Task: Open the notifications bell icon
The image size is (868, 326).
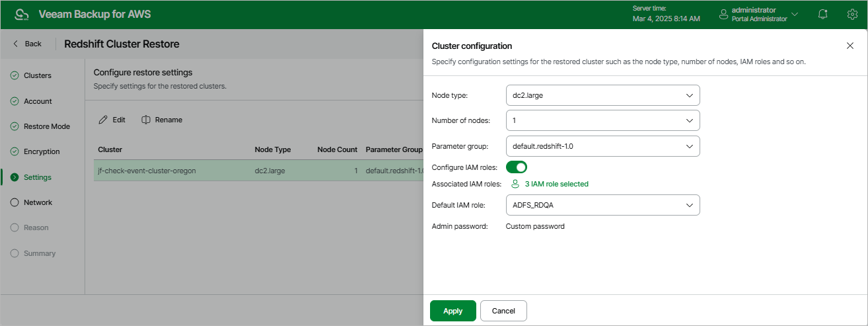Action: pyautogui.click(x=822, y=14)
